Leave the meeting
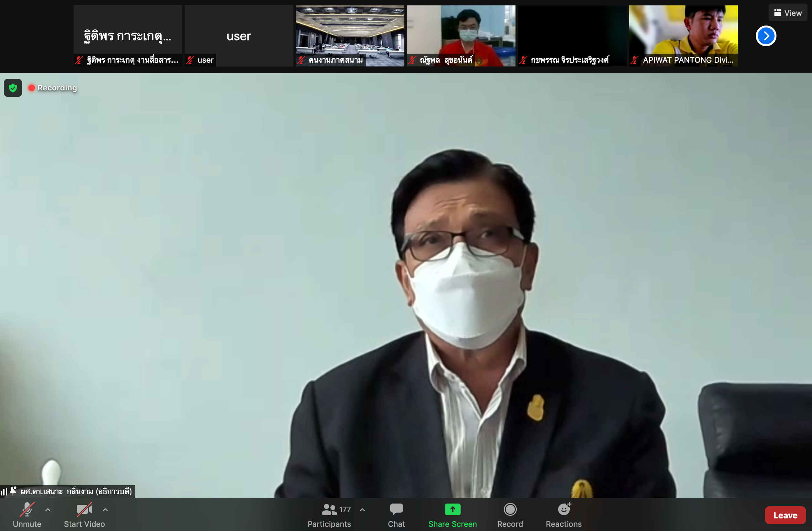The width and height of the screenshot is (812, 531). point(785,515)
